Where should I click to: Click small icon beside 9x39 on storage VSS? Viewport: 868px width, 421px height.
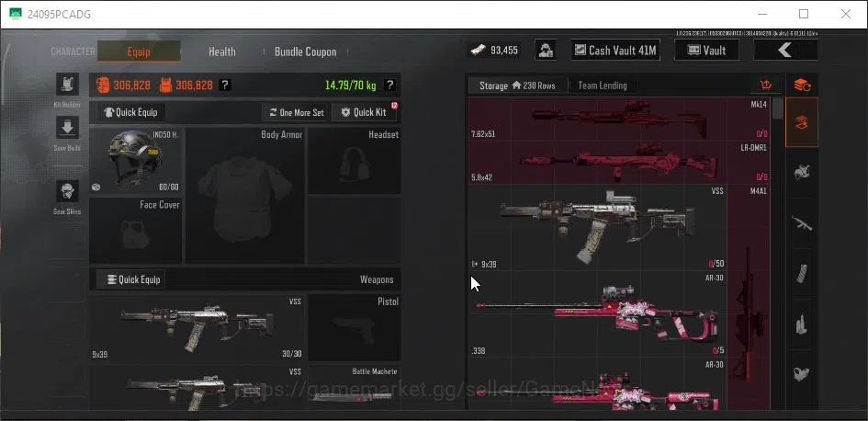coord(474,264)
